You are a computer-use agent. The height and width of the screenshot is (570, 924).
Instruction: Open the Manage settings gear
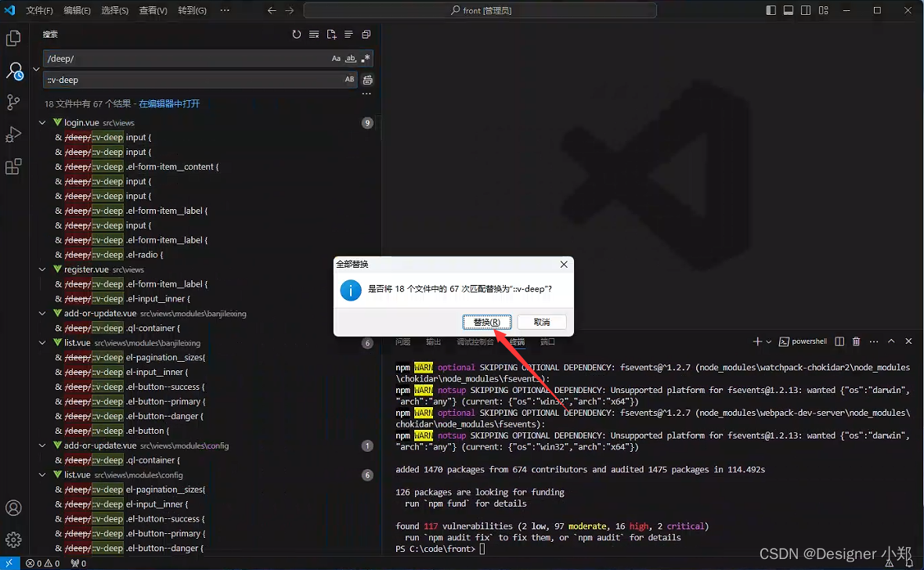(13, 539)
